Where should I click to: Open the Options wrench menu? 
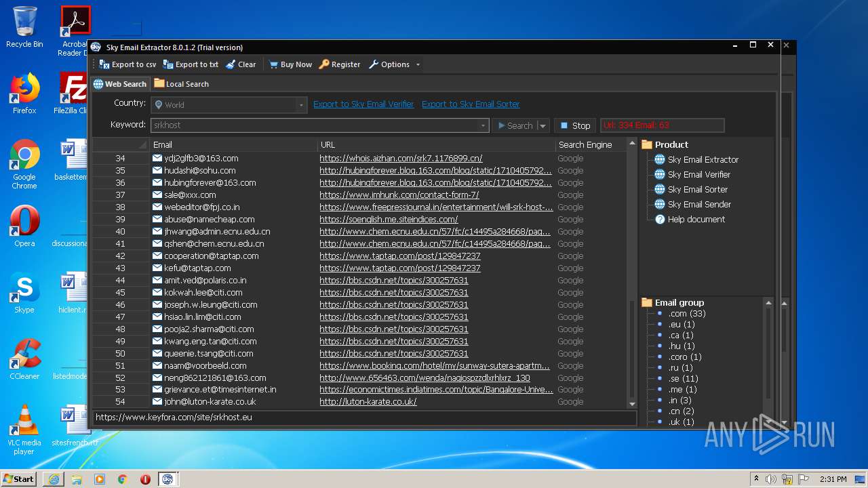[x=389, y=64]
